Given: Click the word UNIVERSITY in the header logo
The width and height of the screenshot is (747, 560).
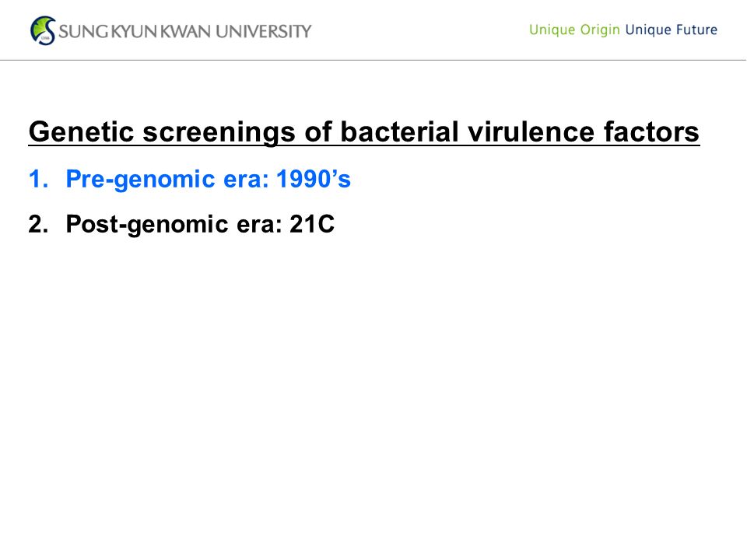Looking at the screenshot, I should (x=264, y=31).
